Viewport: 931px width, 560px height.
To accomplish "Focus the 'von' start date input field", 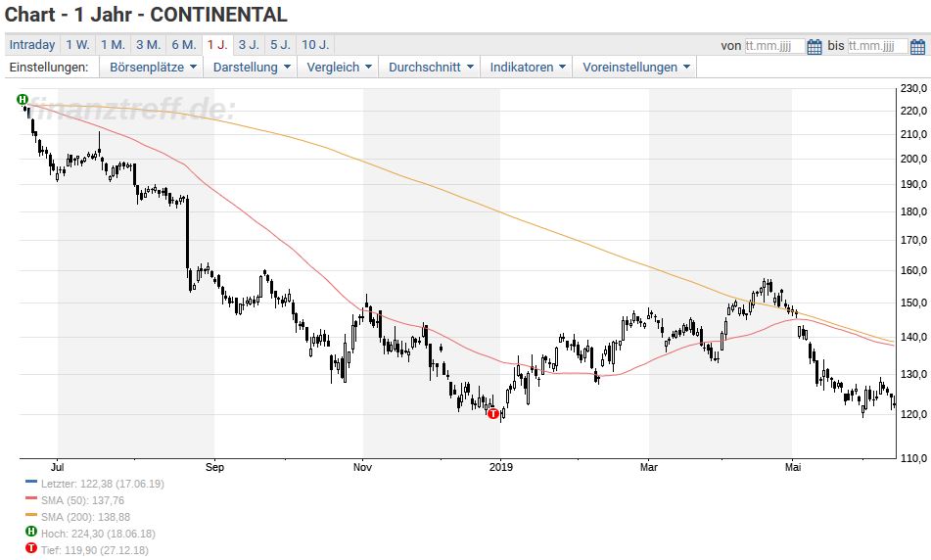I will 774,46.
